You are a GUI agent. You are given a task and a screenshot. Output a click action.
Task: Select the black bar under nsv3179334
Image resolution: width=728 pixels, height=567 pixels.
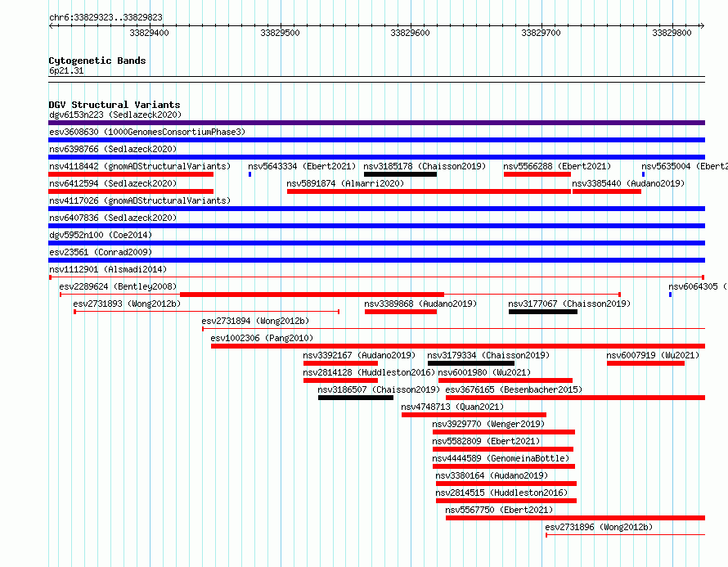tap(471, 363)
